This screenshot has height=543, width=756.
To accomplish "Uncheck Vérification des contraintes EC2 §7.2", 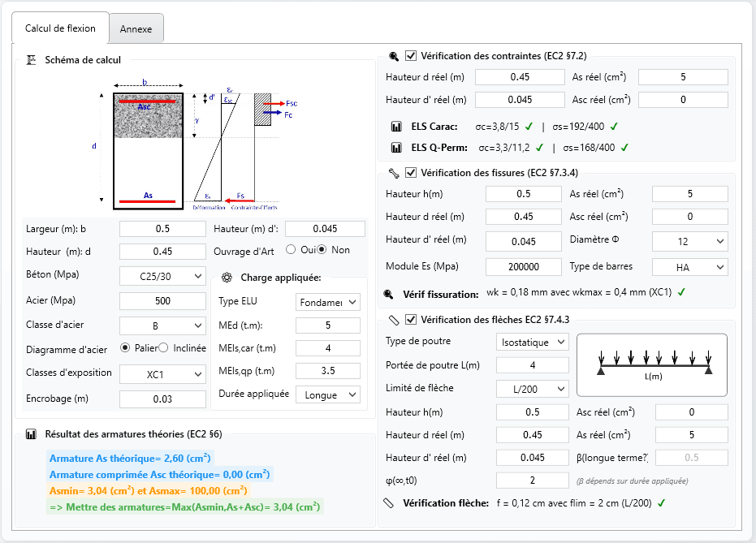I will [x=411, y=56].
